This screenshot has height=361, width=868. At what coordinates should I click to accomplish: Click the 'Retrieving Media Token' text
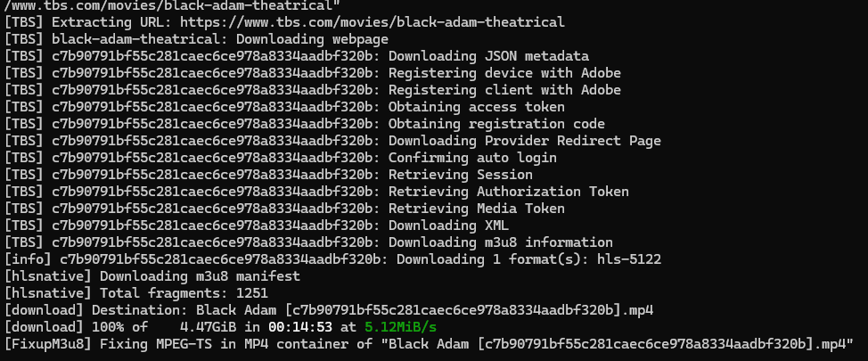[476, 209]
